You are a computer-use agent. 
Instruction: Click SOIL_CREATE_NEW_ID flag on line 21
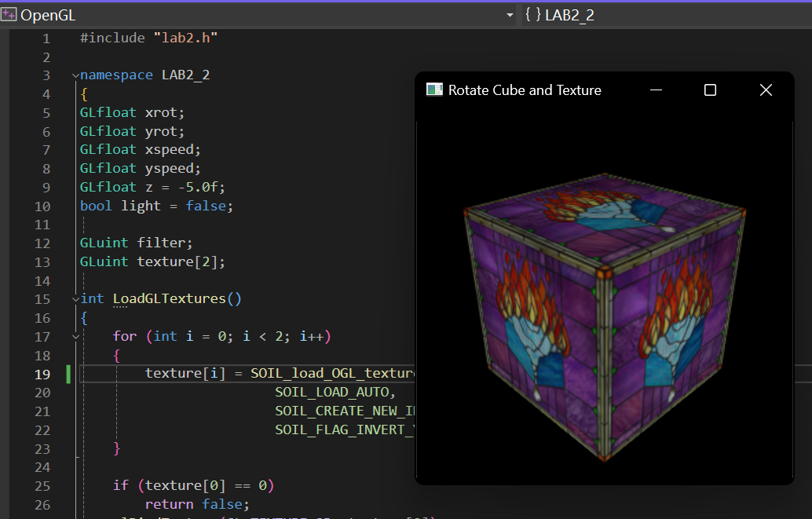pos(345,411)
